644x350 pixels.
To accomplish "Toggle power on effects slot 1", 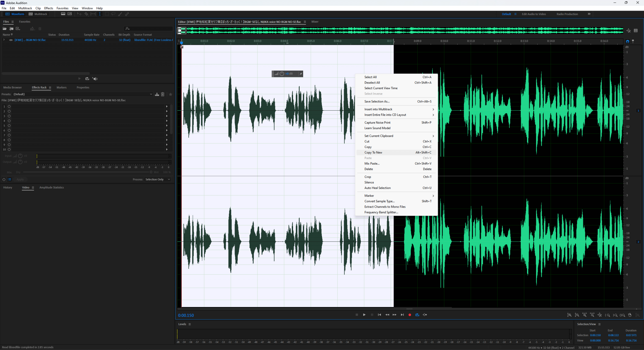I will coord(9,106).
